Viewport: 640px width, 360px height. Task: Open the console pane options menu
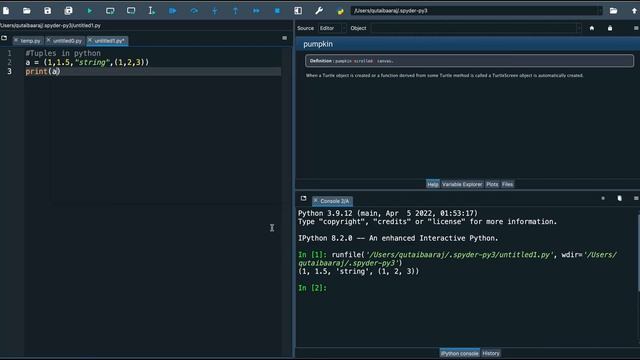coord(636,198)
